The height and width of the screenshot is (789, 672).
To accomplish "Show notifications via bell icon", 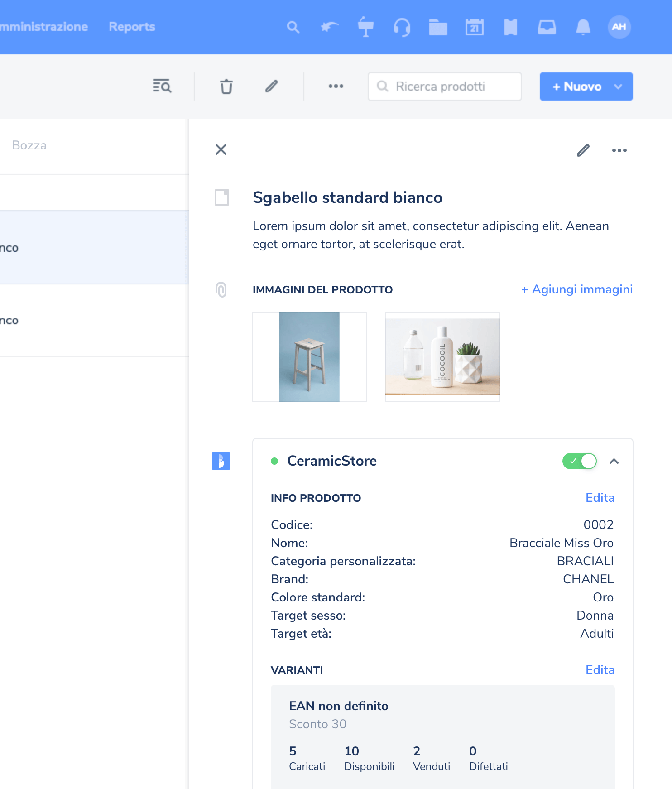I will [583, 27].
